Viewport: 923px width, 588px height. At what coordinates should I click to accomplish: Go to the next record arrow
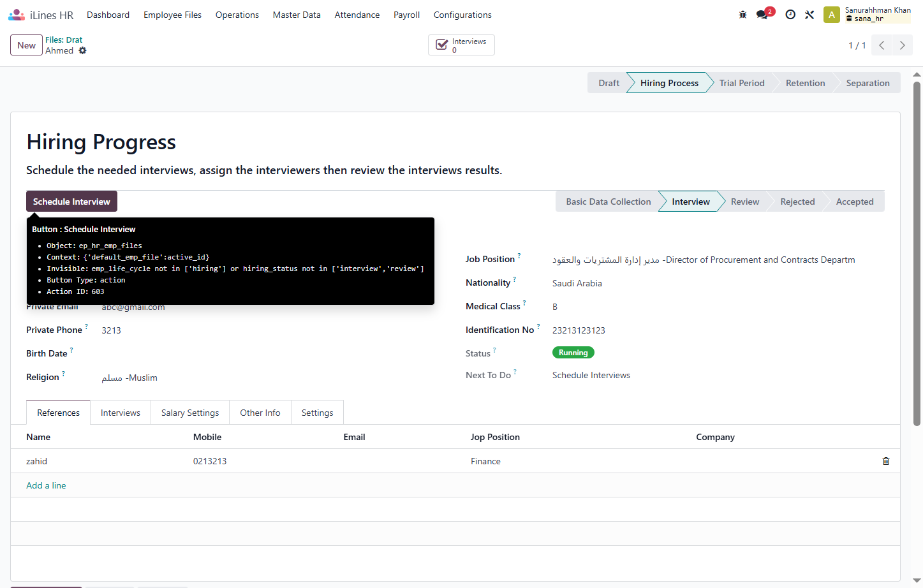(902, 45)
